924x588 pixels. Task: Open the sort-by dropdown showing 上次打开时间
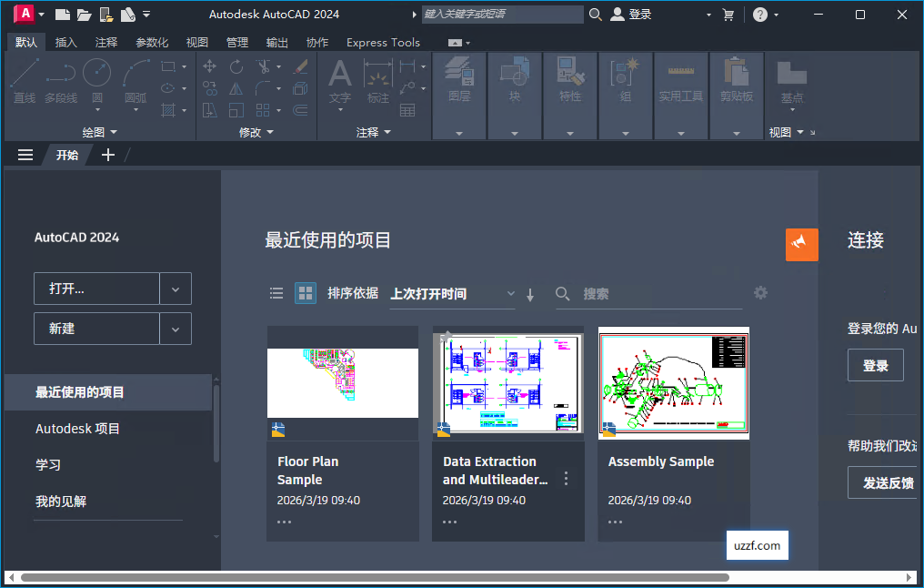[452, 293]
